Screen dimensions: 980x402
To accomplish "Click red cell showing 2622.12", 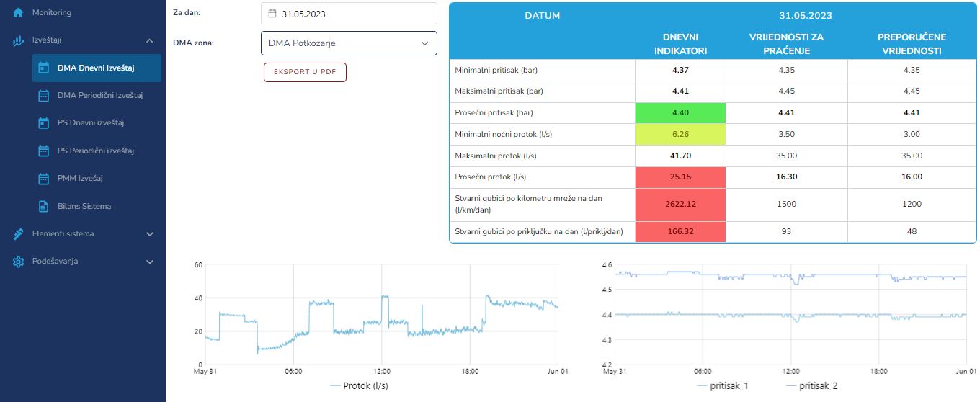I will click(680, 205).
